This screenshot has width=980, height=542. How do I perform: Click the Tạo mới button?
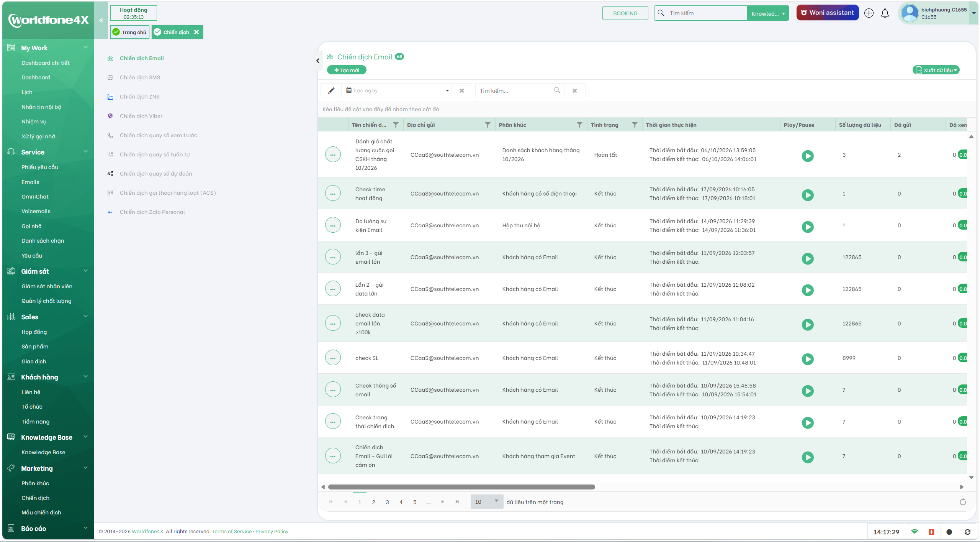(x=347, y=70)
